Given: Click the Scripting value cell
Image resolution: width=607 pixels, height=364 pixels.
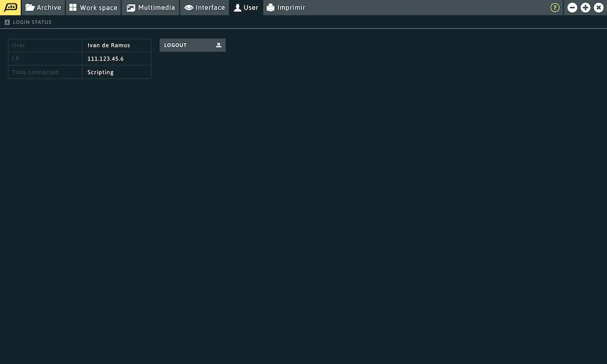Looking at the screenshot, I should [100, 72].
